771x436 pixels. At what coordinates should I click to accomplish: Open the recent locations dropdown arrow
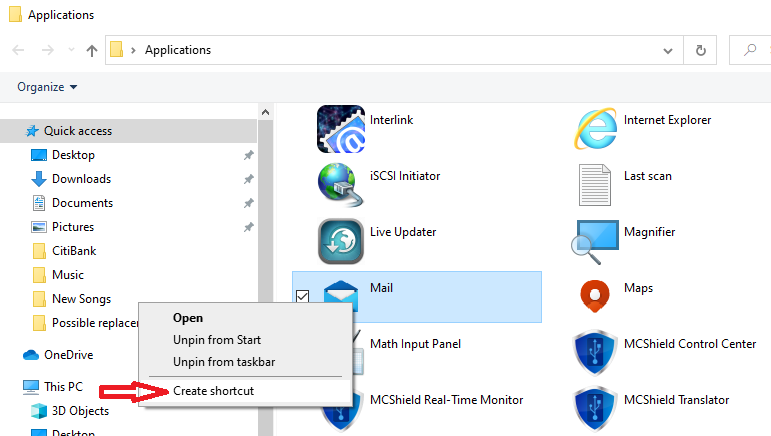click(71, 50)
